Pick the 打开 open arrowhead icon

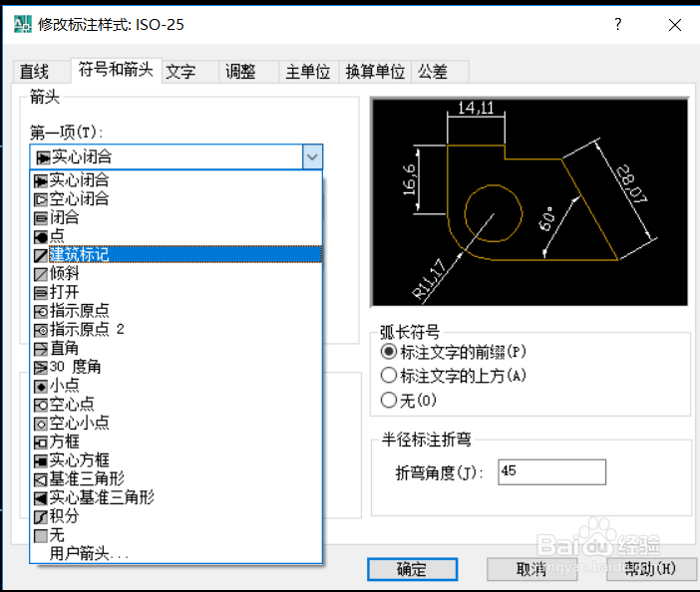tap(41, 293)
